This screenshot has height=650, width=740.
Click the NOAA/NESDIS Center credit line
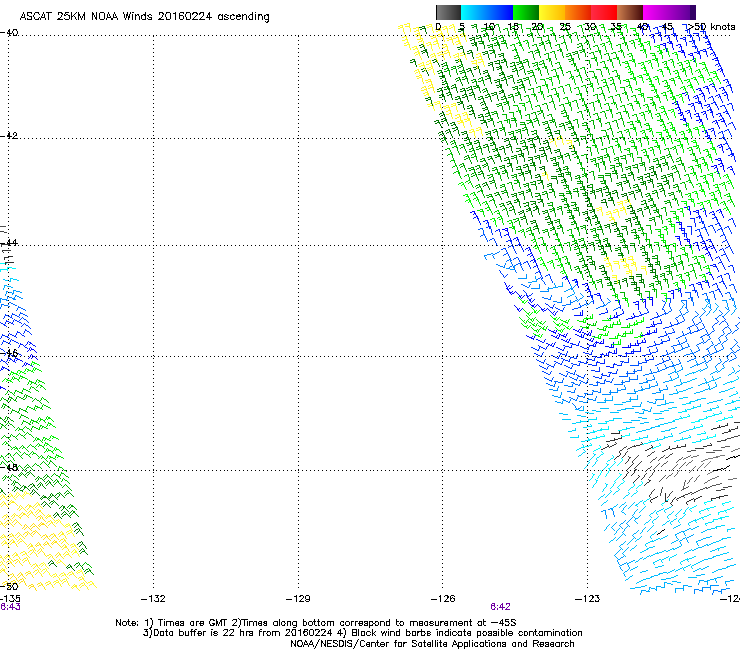tap(432, 644)
